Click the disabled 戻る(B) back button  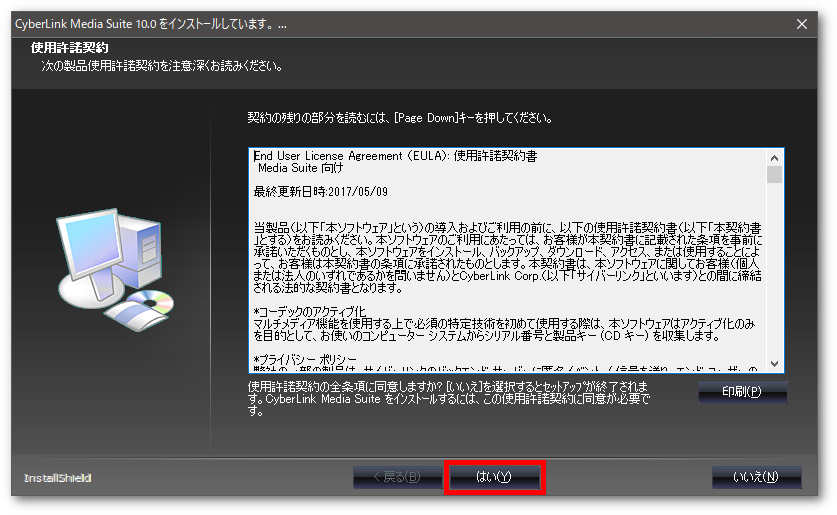coord(398,477)
